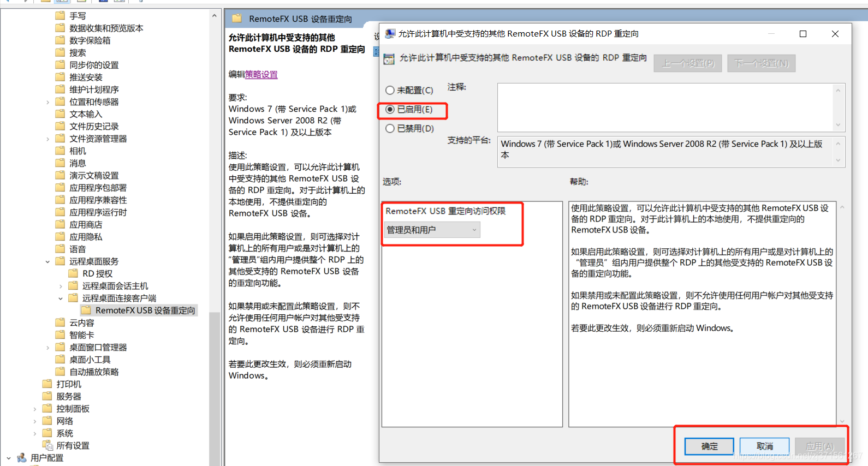Click the 应用(A) button

point(819,446)
